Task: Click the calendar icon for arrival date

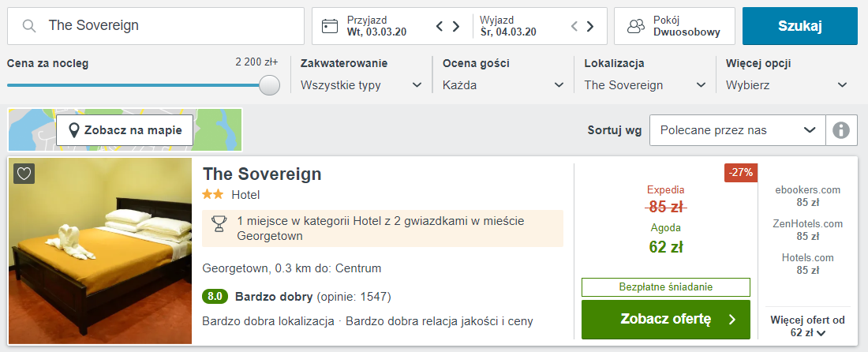Action: click(330, 26)
